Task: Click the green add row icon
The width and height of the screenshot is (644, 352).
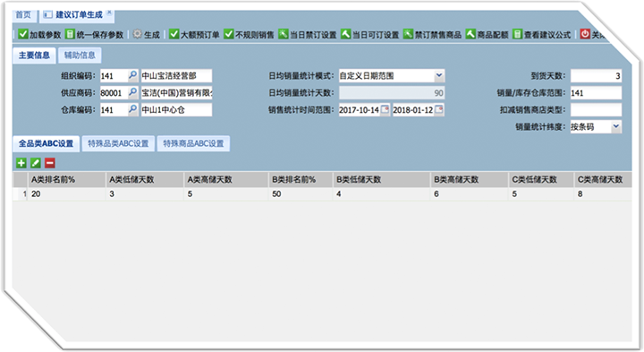Action: coord(21,163)
